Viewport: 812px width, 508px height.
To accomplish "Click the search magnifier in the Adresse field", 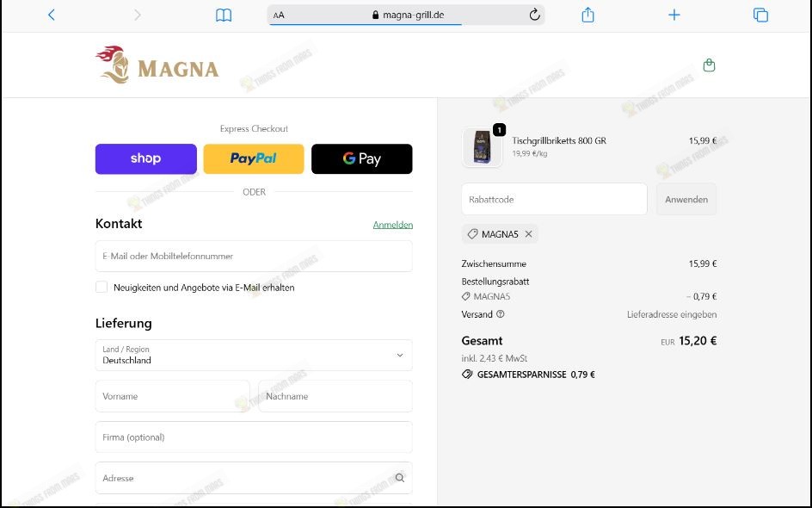I will 399,477.
